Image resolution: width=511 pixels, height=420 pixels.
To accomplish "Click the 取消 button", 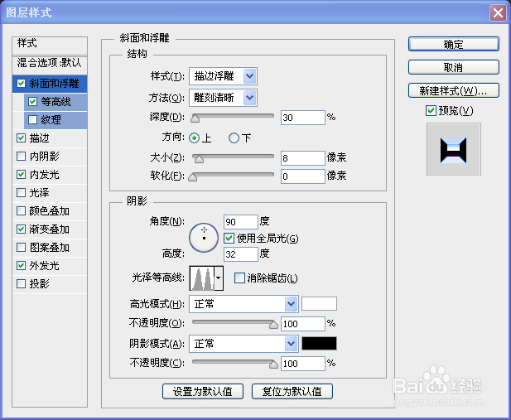I will click(x=453, y=67).
